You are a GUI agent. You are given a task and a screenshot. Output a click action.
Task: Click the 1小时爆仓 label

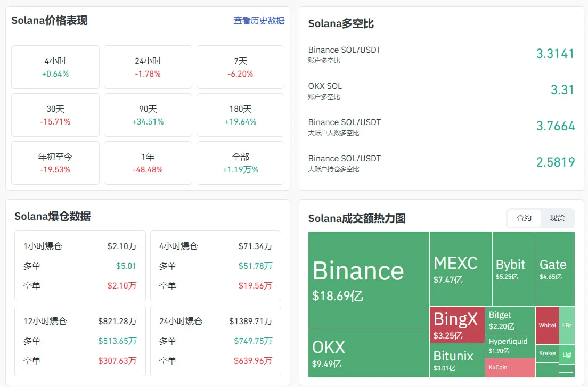pos(43,246)
